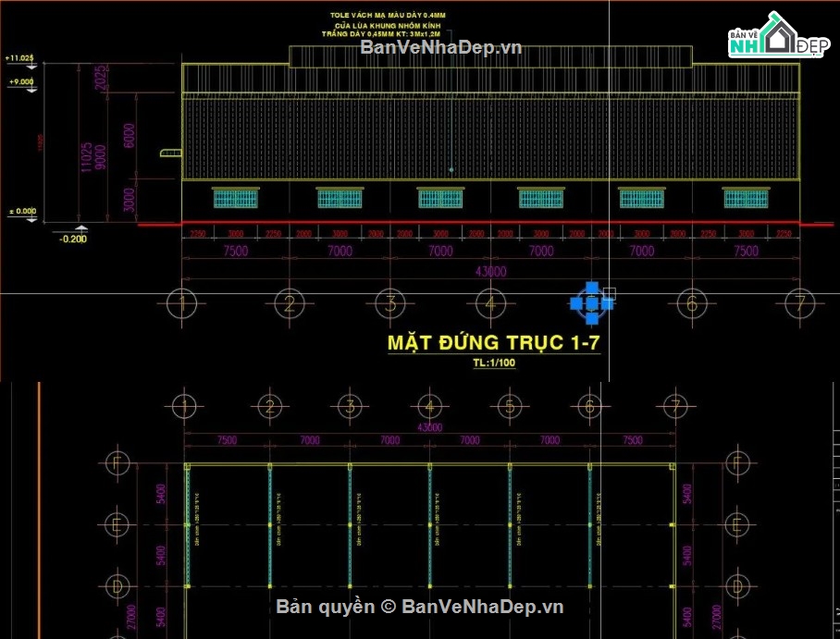The height and width of the screenshot is (639, 840).
Task: Select elevation dimension '7000' between axes 3 and 4
Action: [x=440, y=251]
